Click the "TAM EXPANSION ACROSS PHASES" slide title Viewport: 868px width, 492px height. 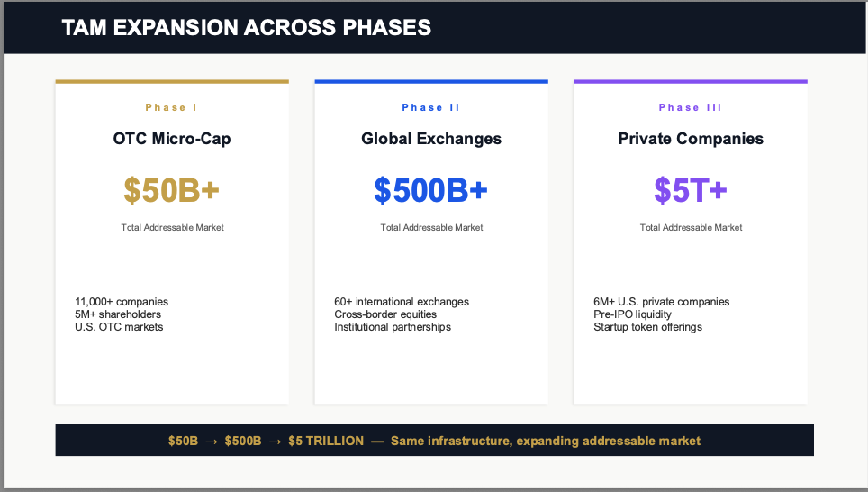pos(246,28)
